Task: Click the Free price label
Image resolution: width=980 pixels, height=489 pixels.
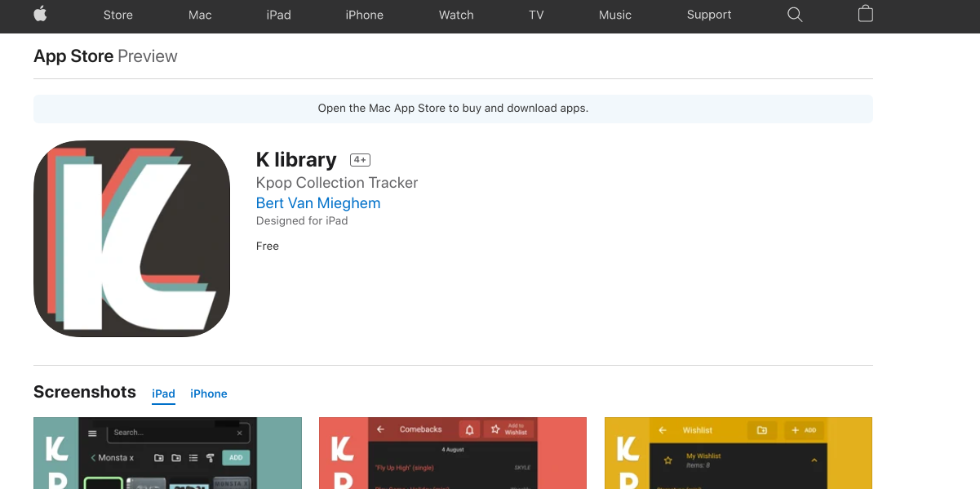Action: 268,246
